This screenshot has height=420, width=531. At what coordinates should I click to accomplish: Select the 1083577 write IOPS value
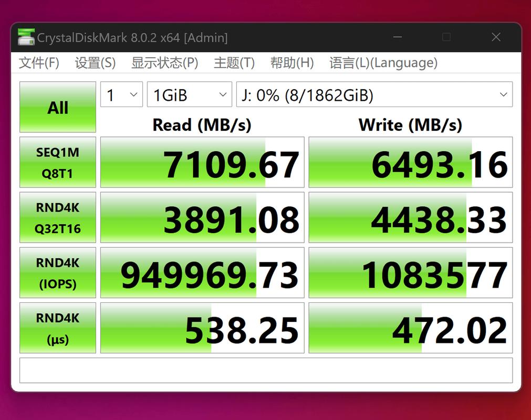click(410, 273)
